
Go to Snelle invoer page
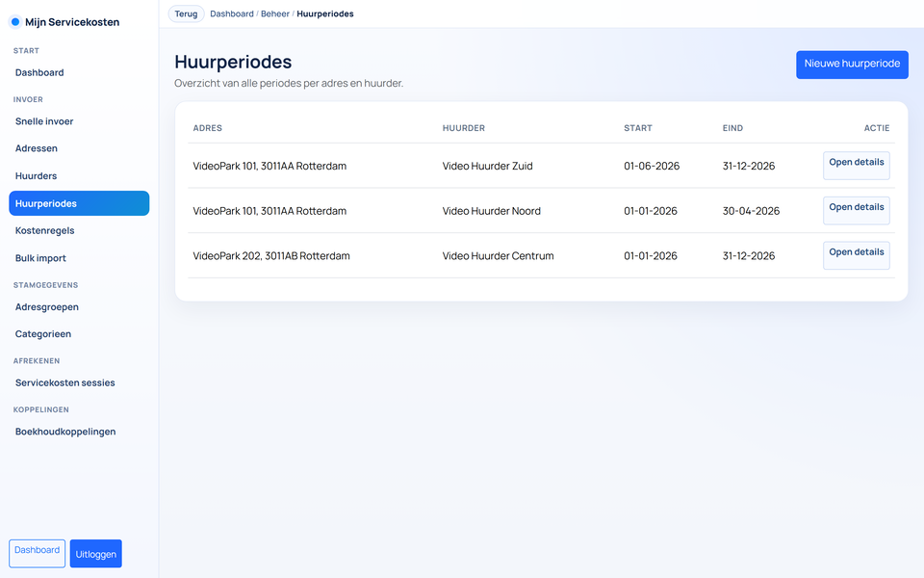(x=44, y=121)
